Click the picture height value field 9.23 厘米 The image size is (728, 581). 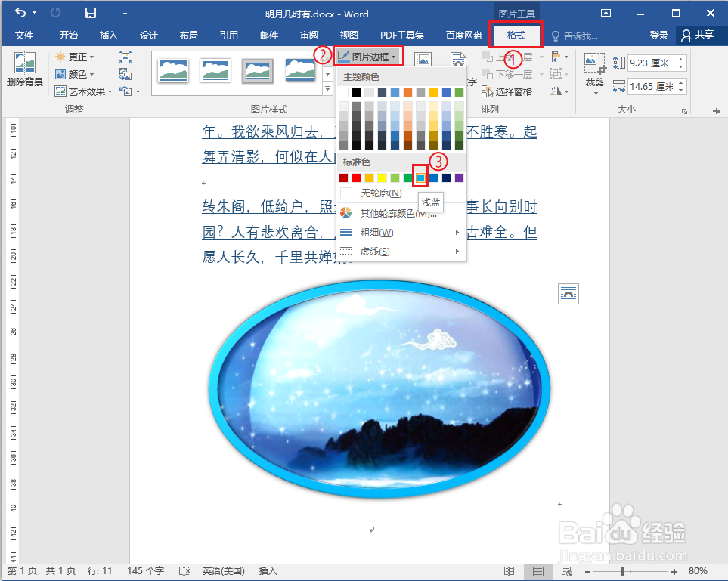tap(650, 63)
